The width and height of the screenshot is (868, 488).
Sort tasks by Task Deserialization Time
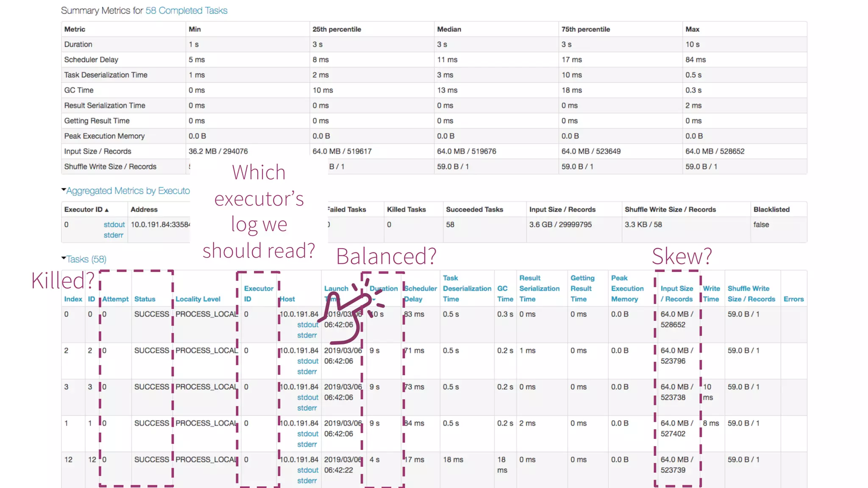pyautogui.click(x=467, y=288)
